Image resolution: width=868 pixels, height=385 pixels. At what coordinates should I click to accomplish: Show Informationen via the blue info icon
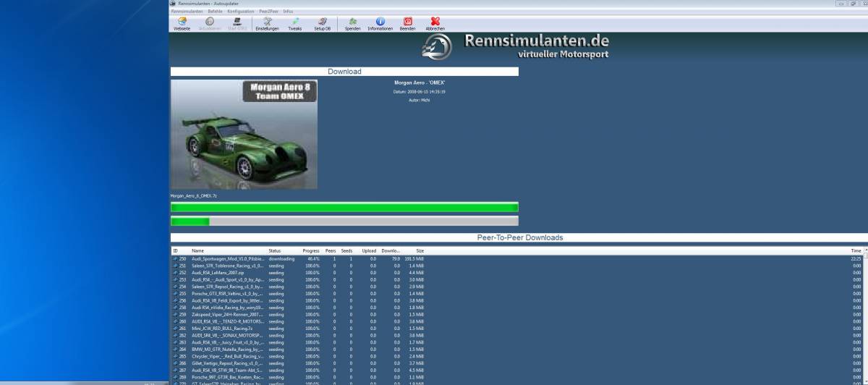pyautogui.click(x=380, y=23)
